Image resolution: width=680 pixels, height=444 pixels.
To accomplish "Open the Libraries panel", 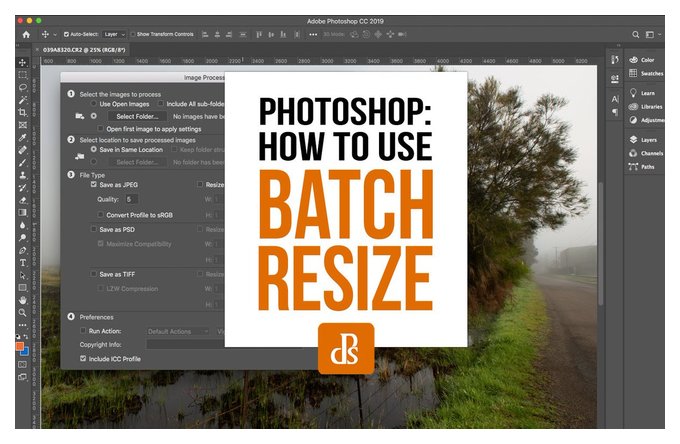I will (646, 107).
